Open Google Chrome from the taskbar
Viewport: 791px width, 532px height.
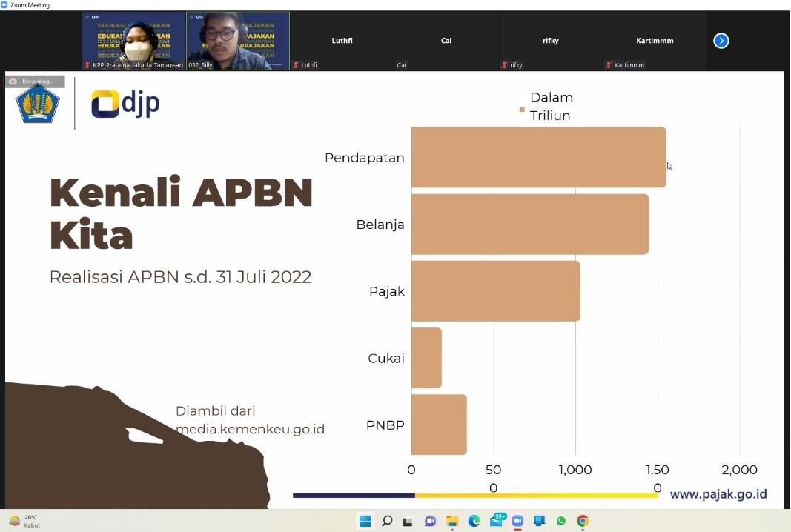tap(583, 521)
